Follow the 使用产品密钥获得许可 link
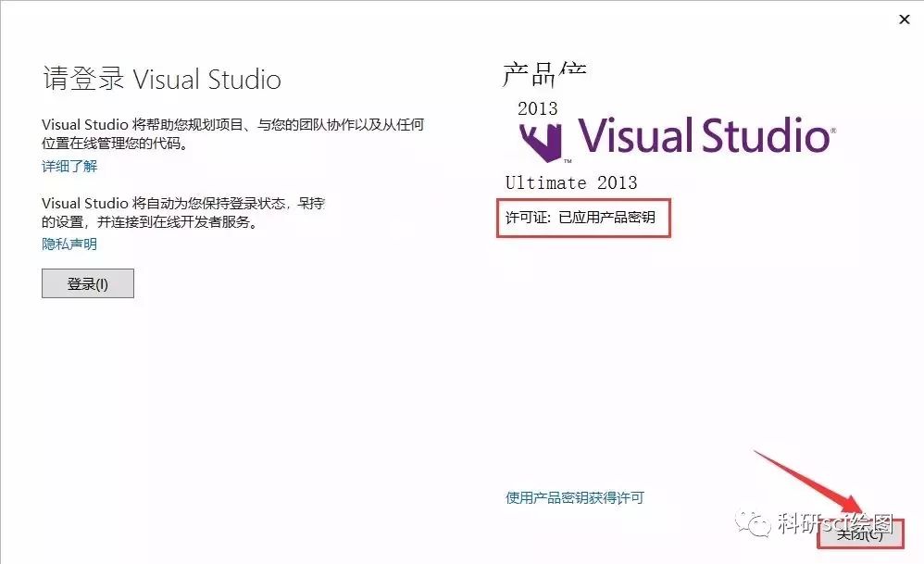 click(x=575, y=498)
